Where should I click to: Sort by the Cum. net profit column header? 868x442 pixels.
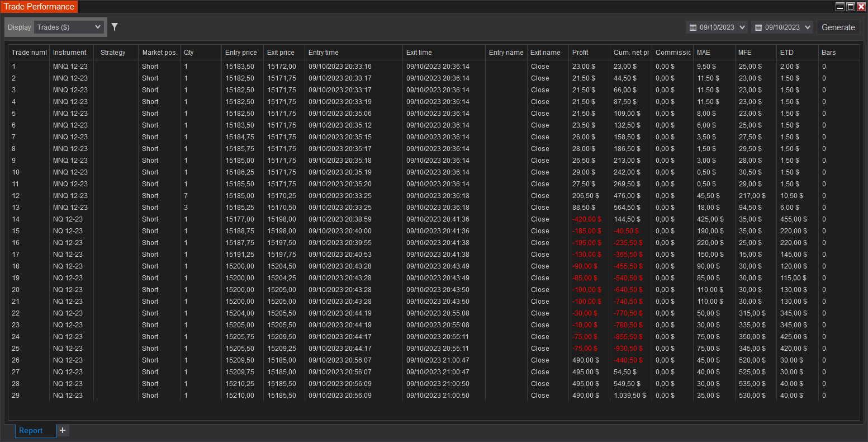pyautogui.click(x=631, y=53)
